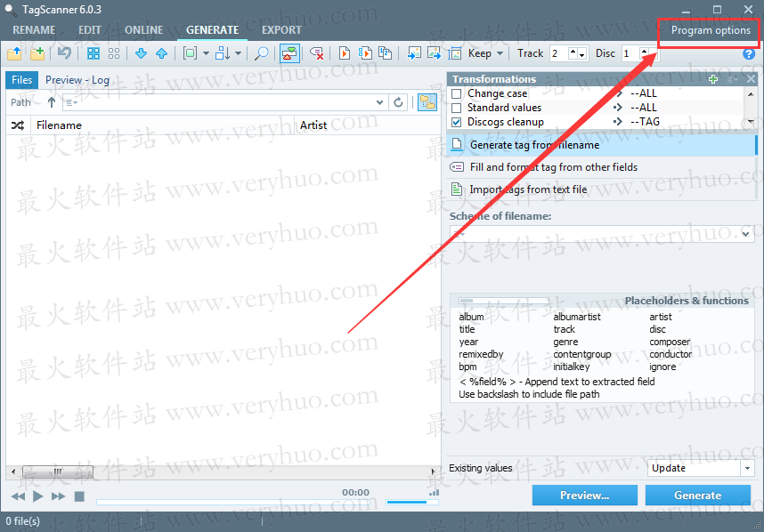The height and width of the screenshot is (532, 764).
Task: Click the blue move up arrow icon
Action: [161, 53]
